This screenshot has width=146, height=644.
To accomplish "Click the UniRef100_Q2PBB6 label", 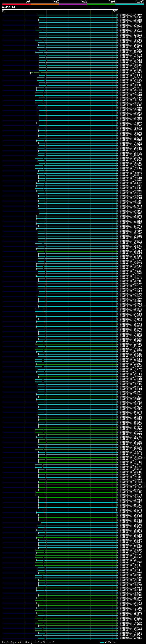I will coord(131,344).
